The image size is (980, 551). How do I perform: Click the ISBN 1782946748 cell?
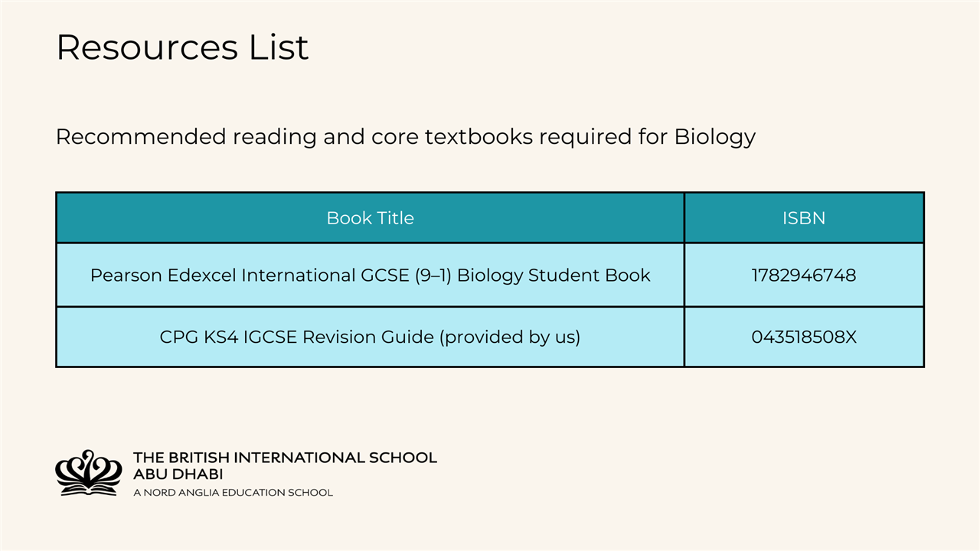804,275
